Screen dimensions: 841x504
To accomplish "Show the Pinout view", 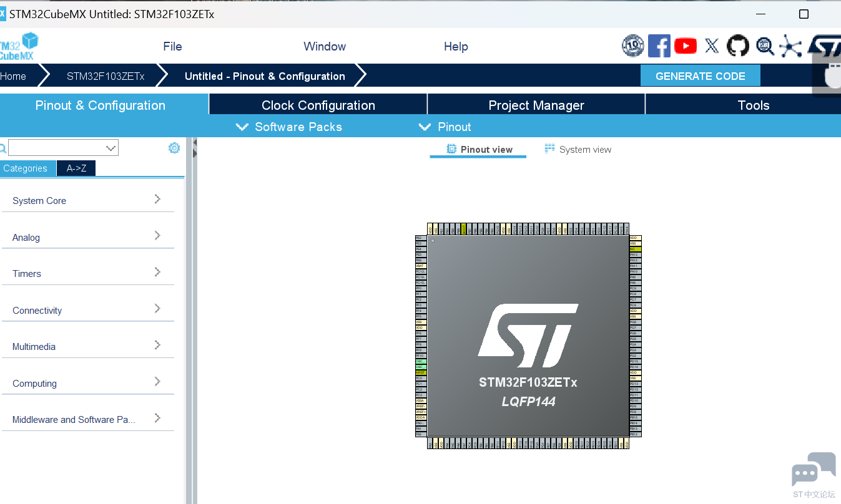I will coord(480,149).
